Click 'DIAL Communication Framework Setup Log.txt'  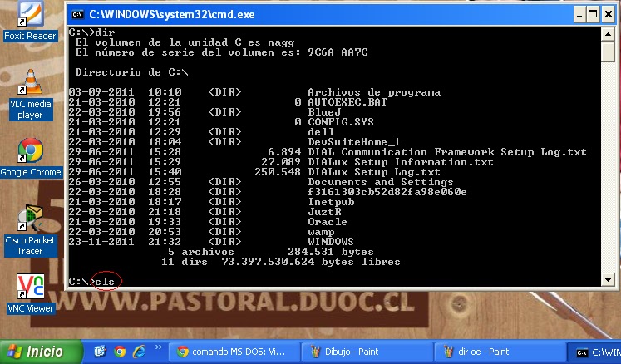pyautogui.click(x=447, y=152)
